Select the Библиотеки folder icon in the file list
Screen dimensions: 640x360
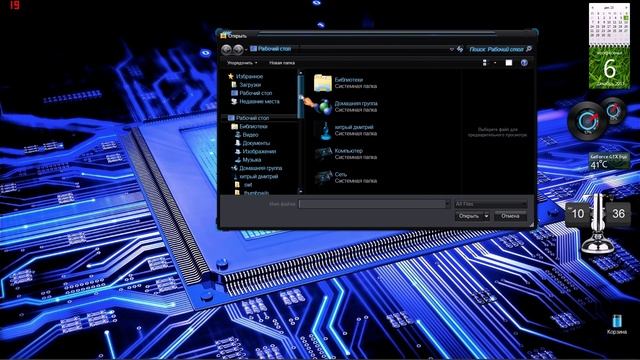click(322, 83)
